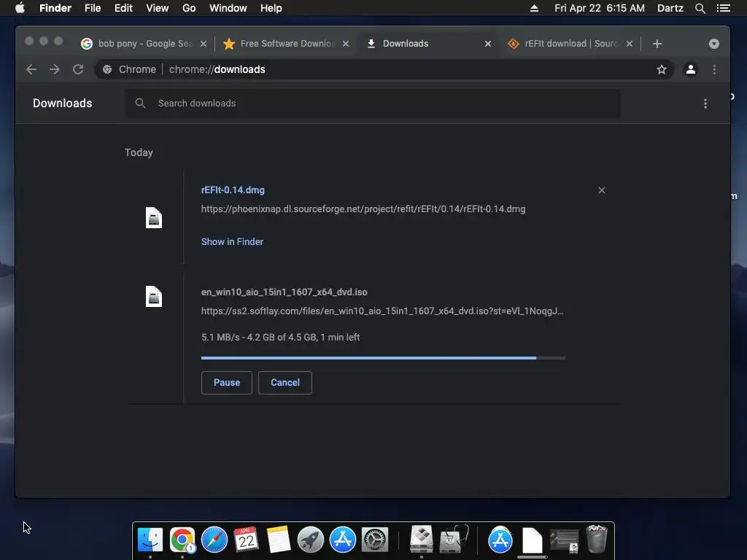This screenshot has height=560, width=747.
Task: Open the softlay.com ISO download URL
Action: tap(382, 311)
